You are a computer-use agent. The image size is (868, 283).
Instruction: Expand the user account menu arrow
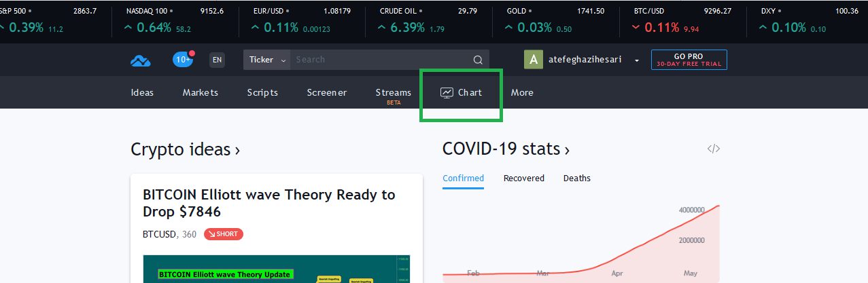point(637,60)
